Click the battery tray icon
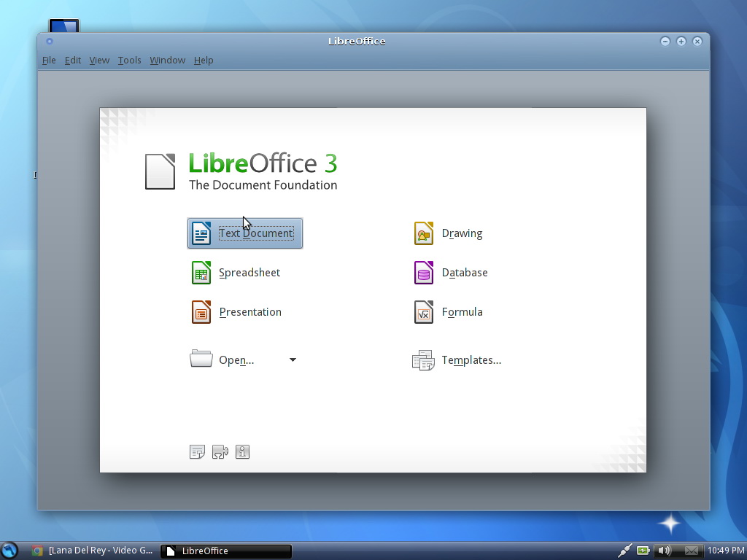 (x=643, y=551)
